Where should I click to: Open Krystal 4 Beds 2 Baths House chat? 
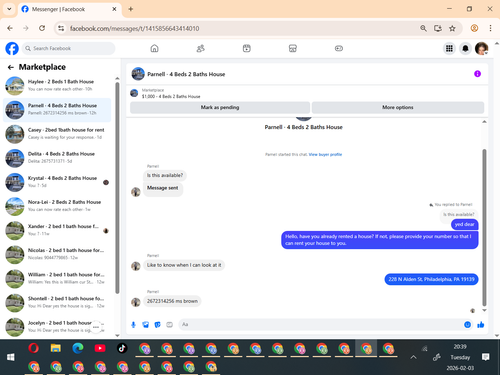click(57, 182)
